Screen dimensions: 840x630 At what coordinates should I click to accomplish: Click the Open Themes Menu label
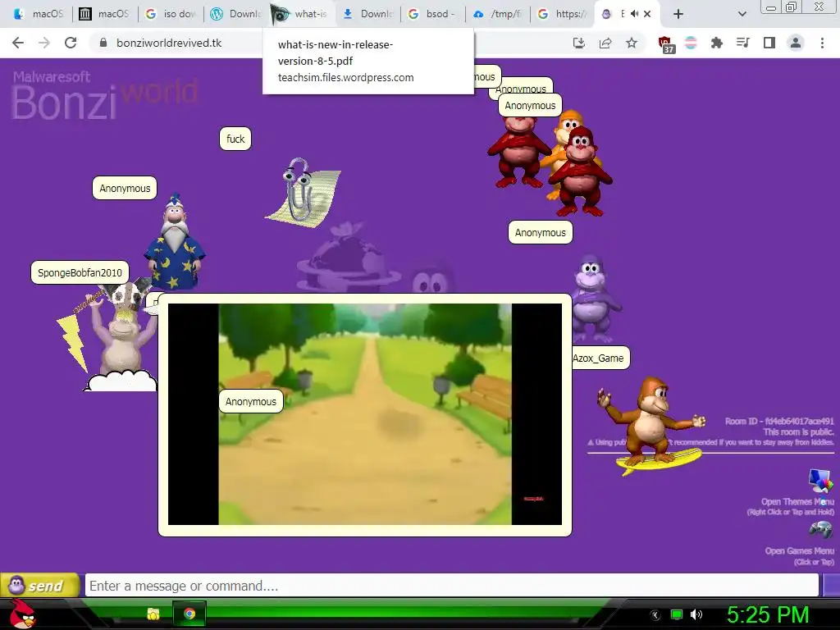pyautogui.click(x=797, y=502)
